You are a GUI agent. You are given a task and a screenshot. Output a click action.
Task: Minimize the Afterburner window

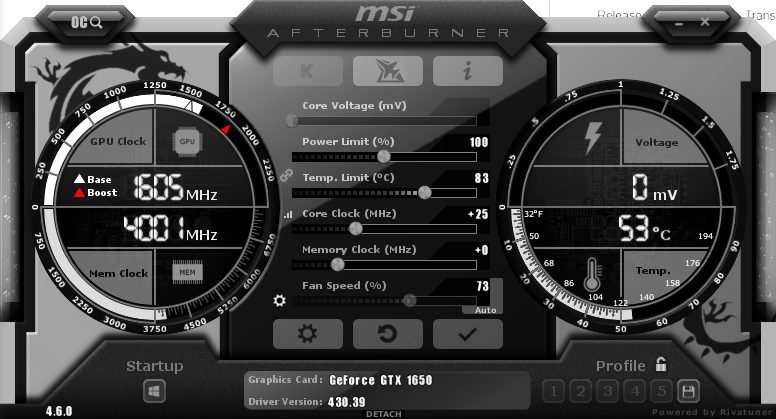pos(679,23)
